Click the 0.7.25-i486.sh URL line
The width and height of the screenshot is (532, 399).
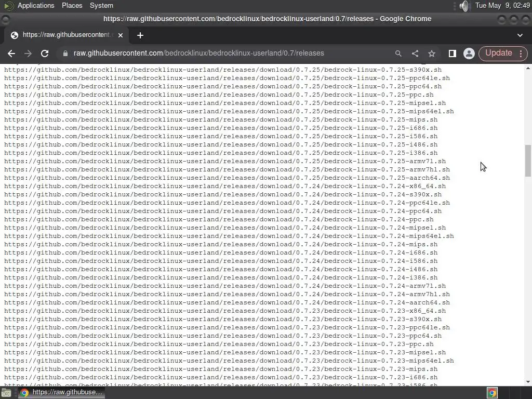(x=221, y=144)
